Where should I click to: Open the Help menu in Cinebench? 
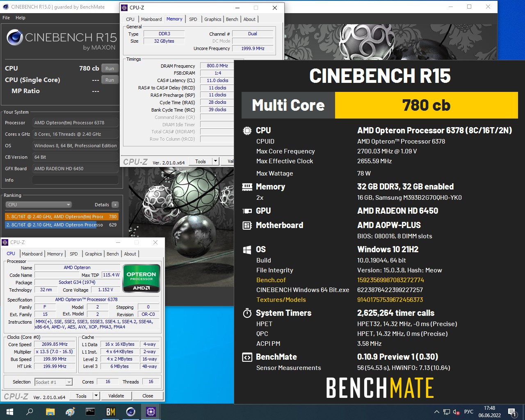click(x=21, y=18)
